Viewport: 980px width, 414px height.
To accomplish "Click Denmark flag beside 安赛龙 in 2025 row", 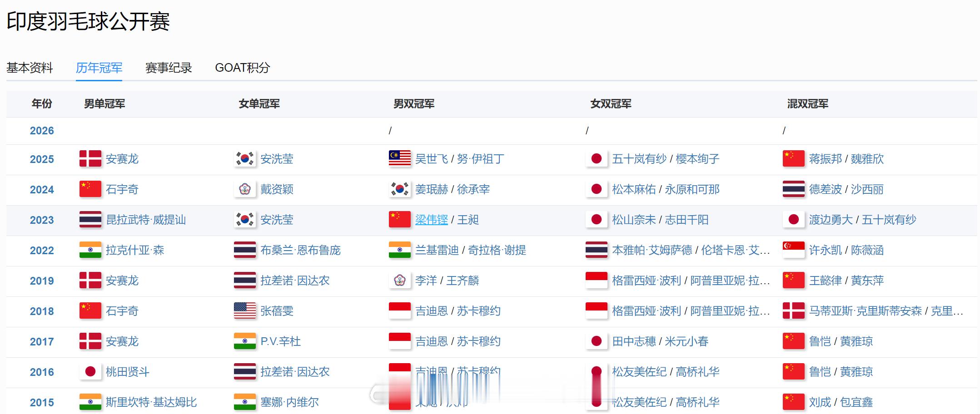I will click(90, 159).
